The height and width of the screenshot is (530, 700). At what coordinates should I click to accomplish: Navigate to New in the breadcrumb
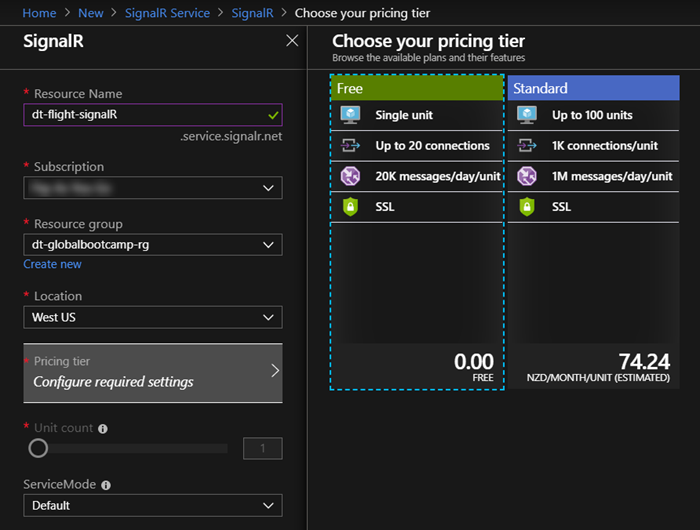pos(91,13)
